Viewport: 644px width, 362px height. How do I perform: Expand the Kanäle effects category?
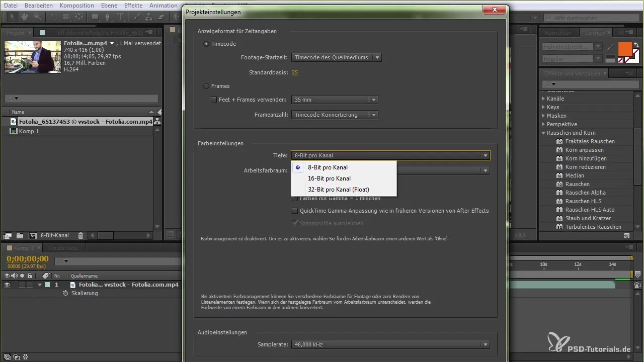[x=543, y=99]
